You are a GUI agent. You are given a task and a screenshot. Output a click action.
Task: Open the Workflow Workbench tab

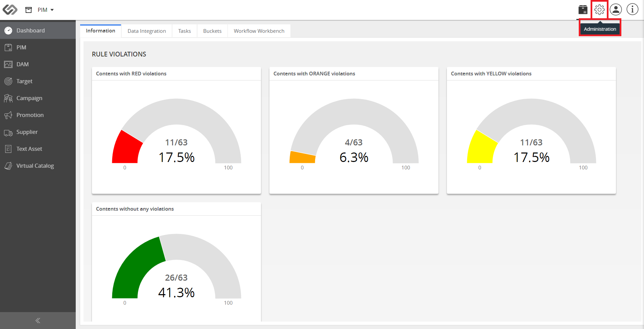(x=259, y=31)
